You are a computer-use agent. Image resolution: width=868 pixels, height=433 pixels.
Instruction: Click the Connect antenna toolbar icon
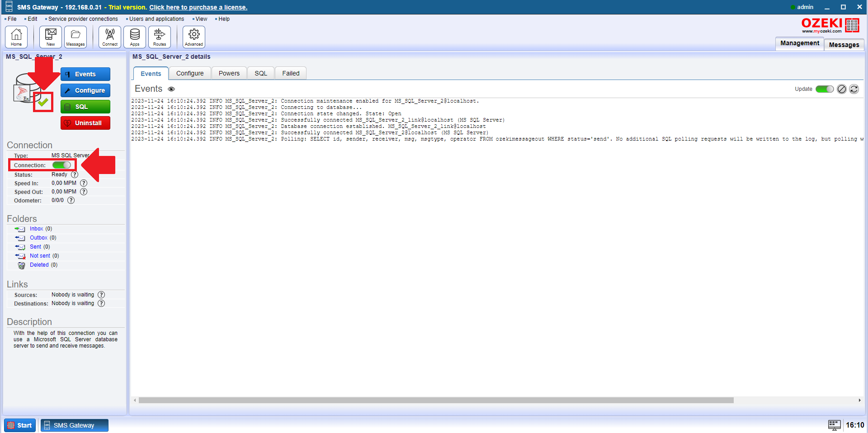coord(110,37)
